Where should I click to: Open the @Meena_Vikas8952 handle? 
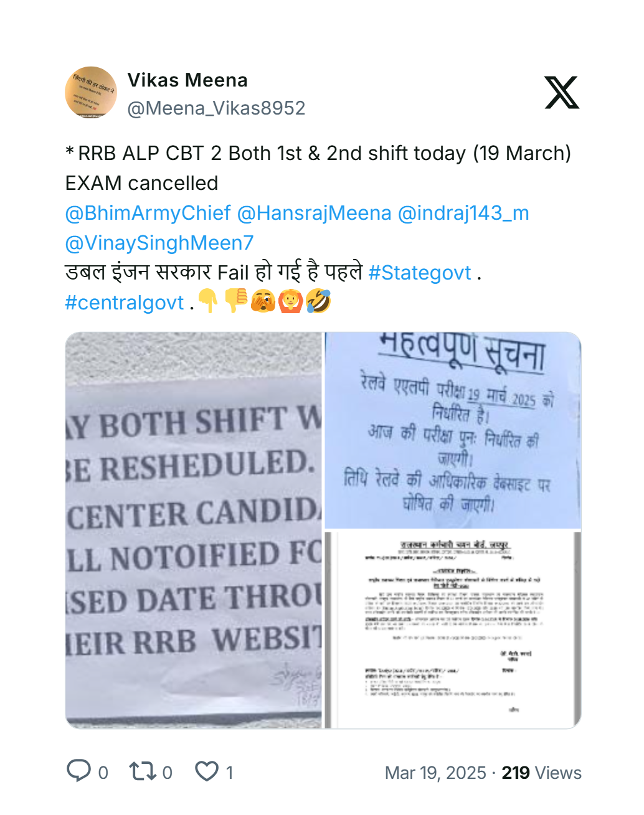[x=216, y=108]
